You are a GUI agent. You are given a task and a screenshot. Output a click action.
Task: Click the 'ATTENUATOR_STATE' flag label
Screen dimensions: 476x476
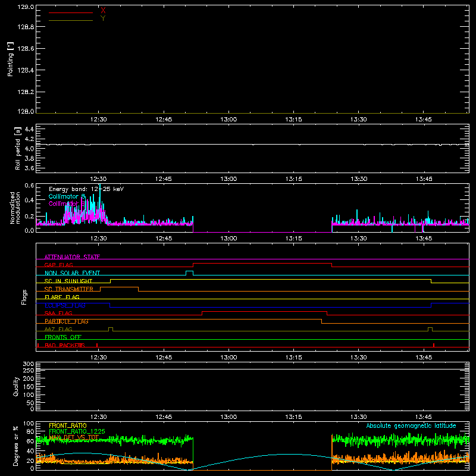72,257
